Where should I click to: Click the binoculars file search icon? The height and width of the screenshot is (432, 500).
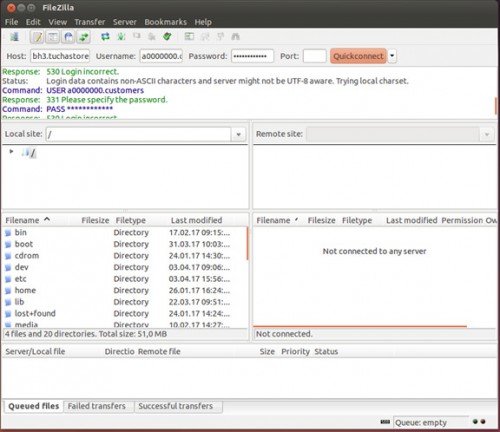(236, 37)
